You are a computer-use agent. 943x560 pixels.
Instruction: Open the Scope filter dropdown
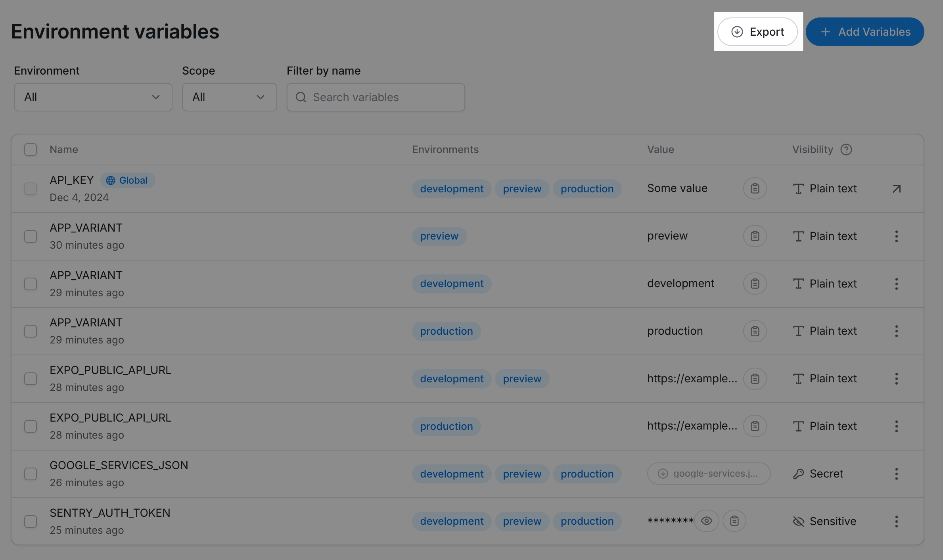point(229,97)
